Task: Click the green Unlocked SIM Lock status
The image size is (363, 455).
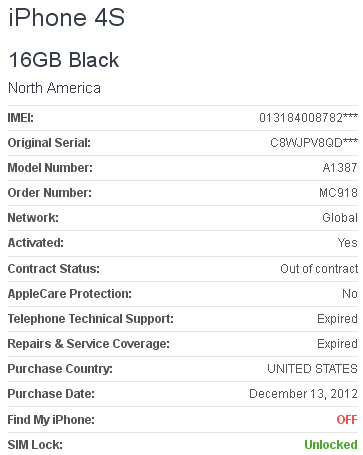Action: pos(331,445)
